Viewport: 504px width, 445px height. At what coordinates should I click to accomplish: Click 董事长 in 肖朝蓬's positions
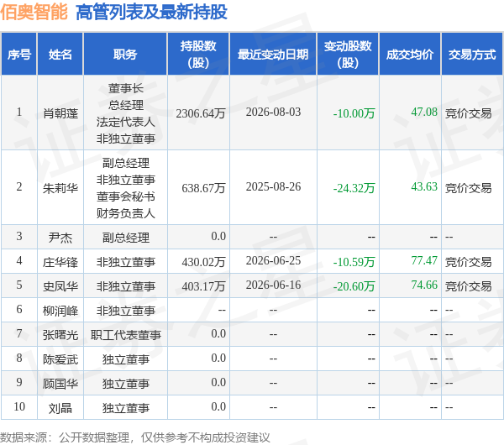(x=126, y=88)
